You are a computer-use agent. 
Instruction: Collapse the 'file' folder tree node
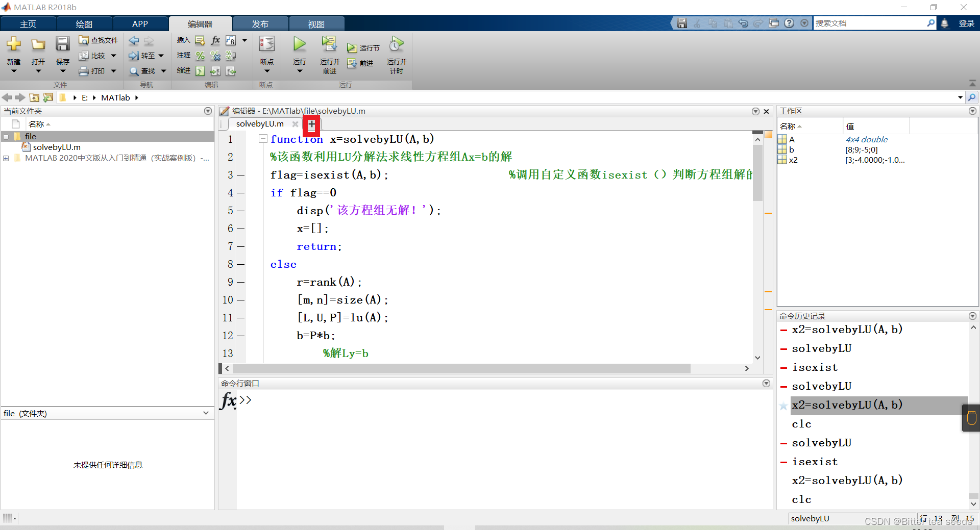(6, 137)
